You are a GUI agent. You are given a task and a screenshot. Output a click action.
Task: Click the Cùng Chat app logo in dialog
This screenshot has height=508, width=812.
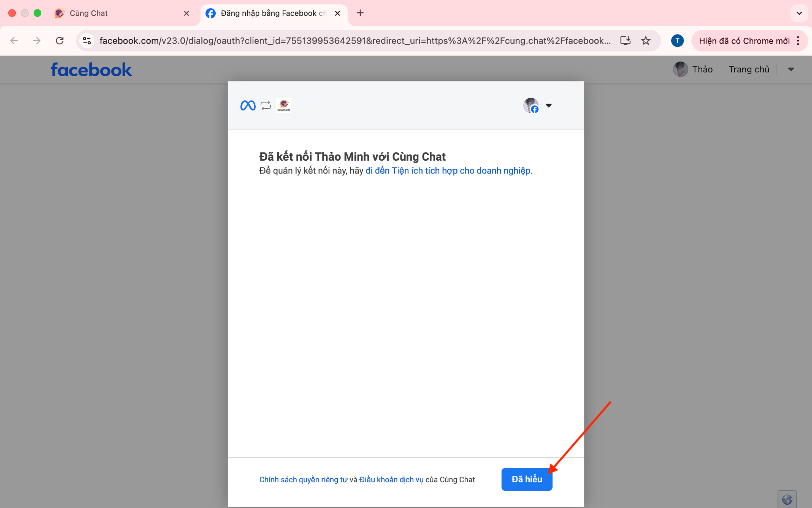tap(283, 106)
